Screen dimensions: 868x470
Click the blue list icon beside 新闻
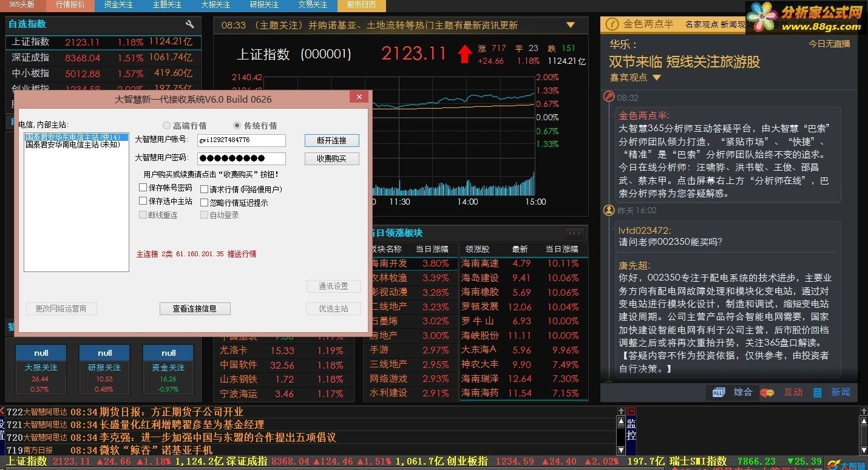coord(818,393)
